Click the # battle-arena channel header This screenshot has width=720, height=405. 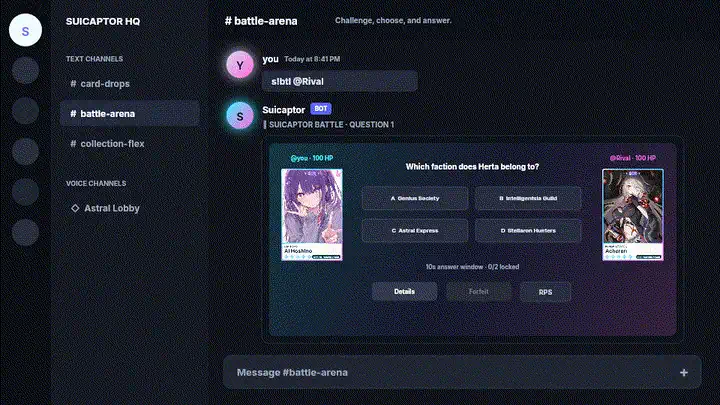point(261,21)
